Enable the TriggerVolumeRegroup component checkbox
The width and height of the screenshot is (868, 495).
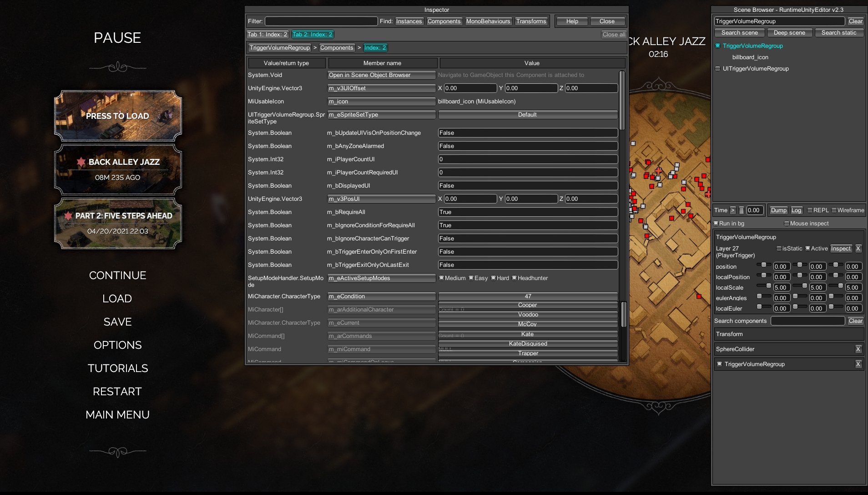coord(719,364)
